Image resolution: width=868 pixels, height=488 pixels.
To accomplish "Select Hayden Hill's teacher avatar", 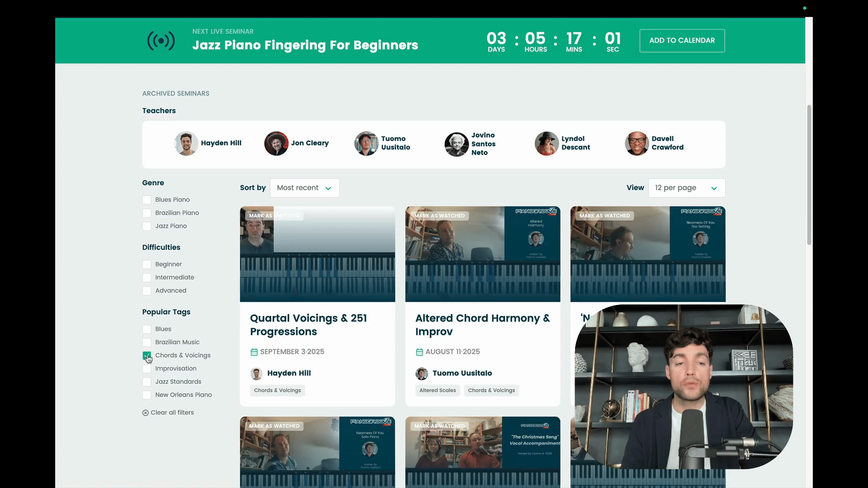I will click(186, 144).
